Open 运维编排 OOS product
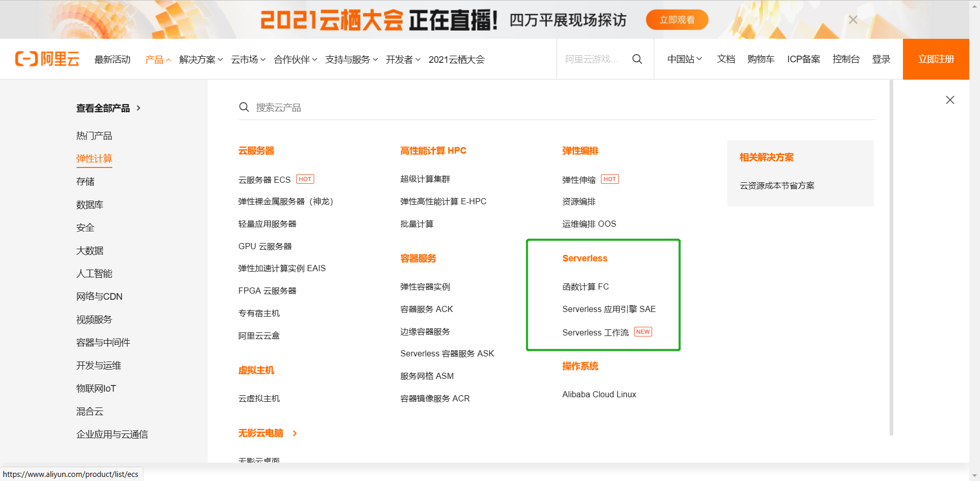 click(x=589, y=224)
